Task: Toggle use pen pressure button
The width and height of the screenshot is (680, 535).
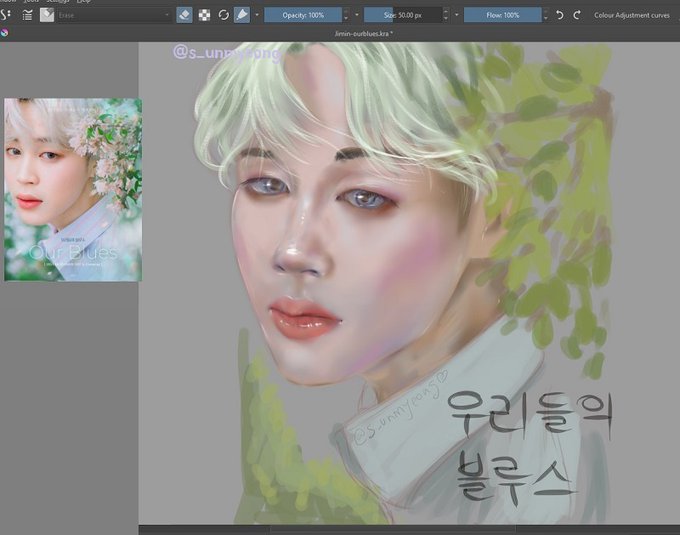Action: [x=242, y=15]
